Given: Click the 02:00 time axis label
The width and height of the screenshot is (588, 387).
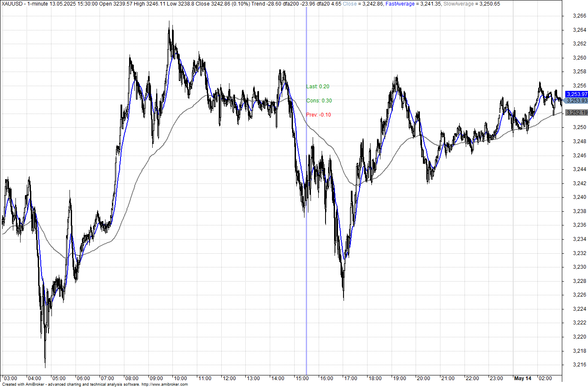Looking at the screenshot, I should (545, 378).
